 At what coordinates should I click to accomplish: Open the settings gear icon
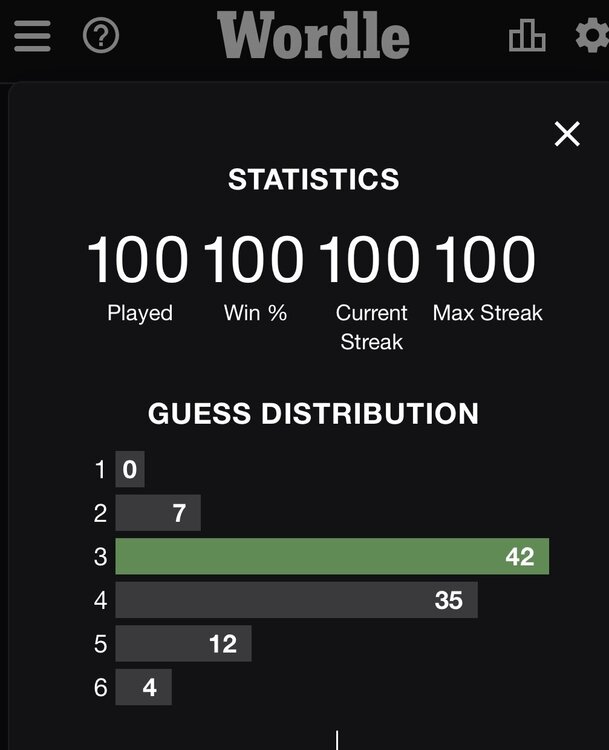click(x=591, y=37)
